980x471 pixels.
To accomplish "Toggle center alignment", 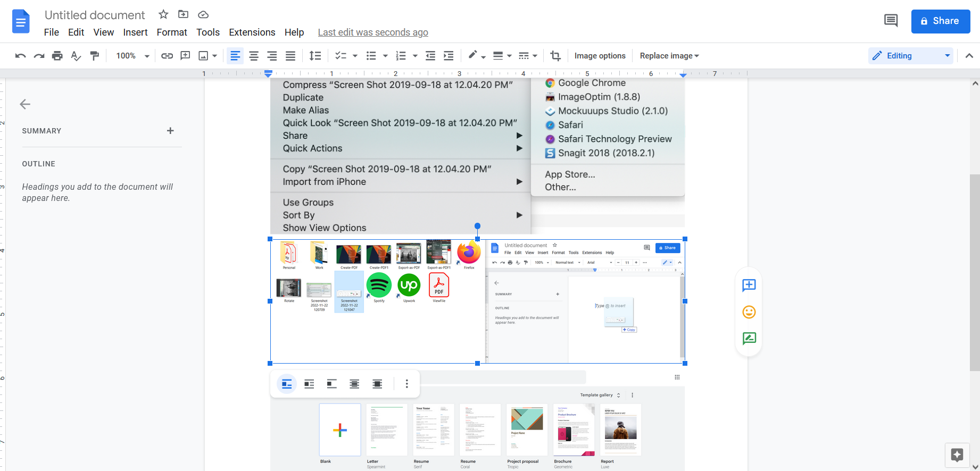I will [254, 56].
